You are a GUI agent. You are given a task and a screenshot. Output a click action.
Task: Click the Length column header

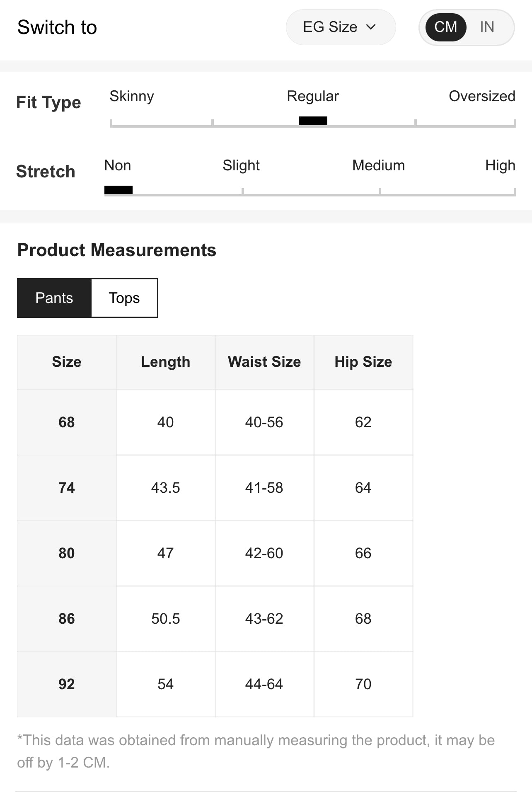pos(166,362)
